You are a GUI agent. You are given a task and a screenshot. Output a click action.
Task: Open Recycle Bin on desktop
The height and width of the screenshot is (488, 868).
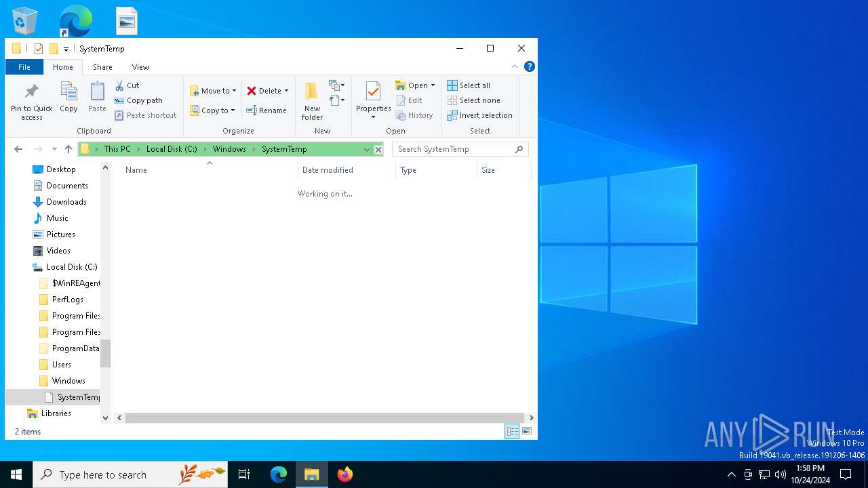25,20
